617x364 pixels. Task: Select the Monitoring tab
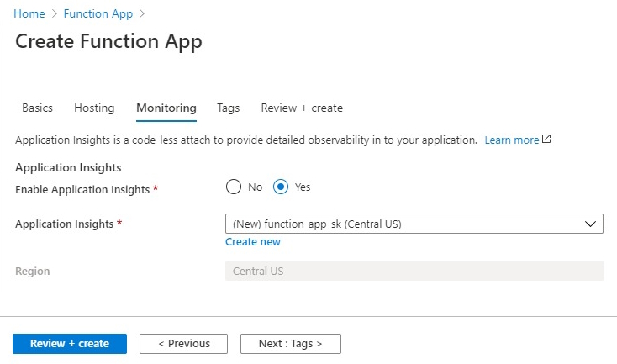pyautogui.click(x=166, y=108)
